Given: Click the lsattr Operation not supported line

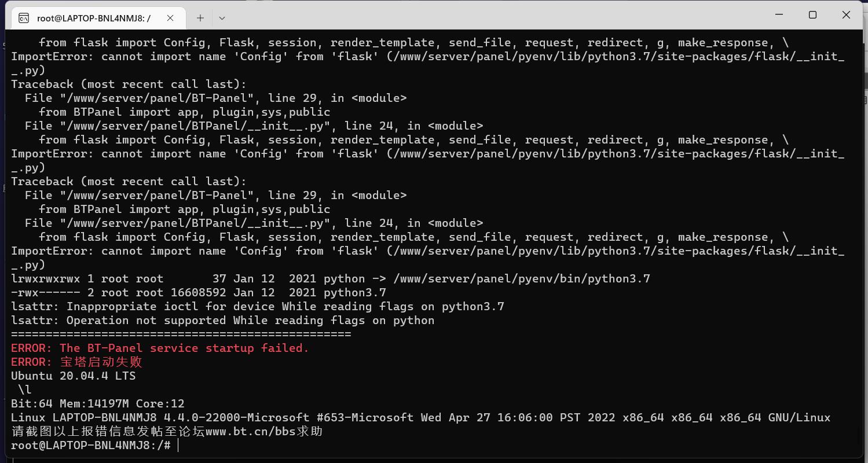Looking at the screenshot, I should [222, 320].
